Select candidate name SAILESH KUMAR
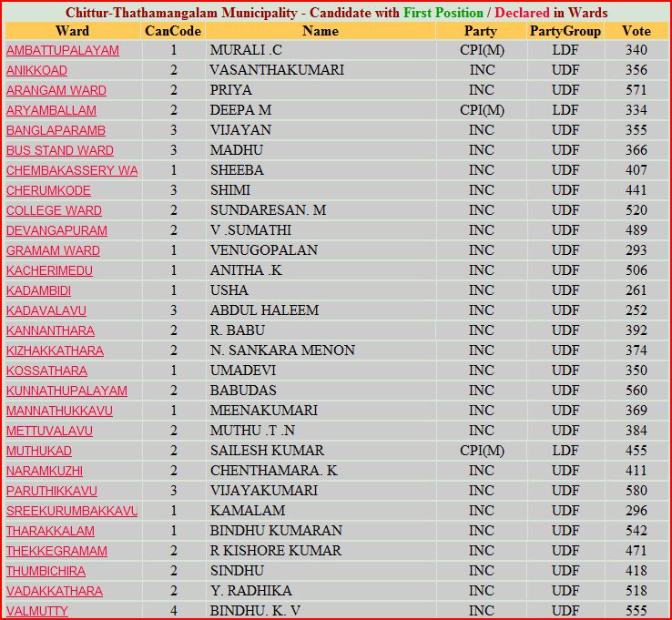 [267, 451]
